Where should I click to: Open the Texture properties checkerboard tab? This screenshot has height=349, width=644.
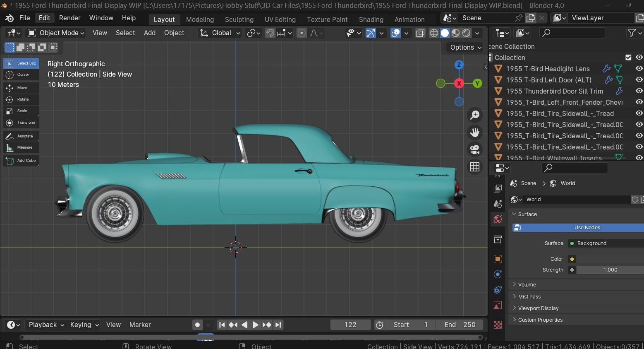(498, 325)
